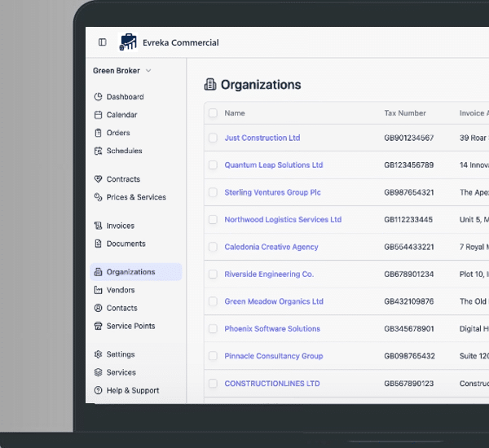
Task: Click the Contracts heart-badge icon
Action: pyautogui.click(x=98, y=179)
